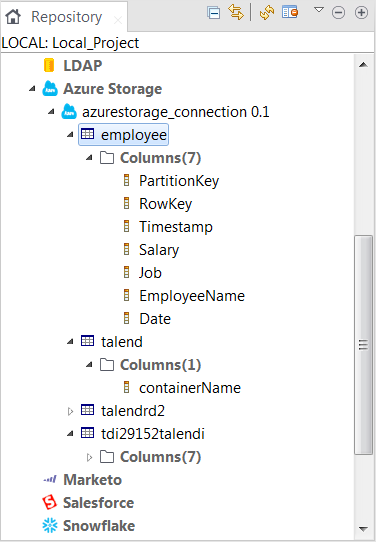Click the Refresh repository icon
Image resolution: width=376 pixels, height=542 pixels.
(x=267, y=13)
